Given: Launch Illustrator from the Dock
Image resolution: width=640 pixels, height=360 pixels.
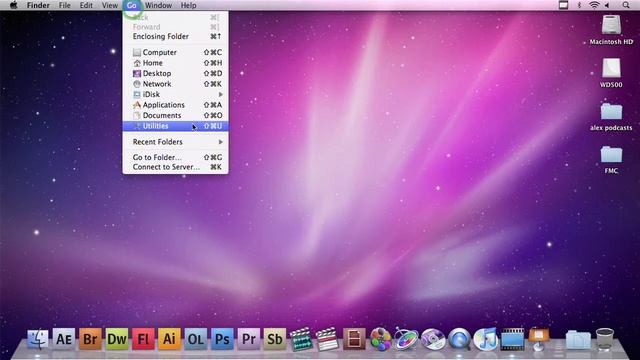Looking at the screenshot, I should pyautogui.click(x=169, y=339).
